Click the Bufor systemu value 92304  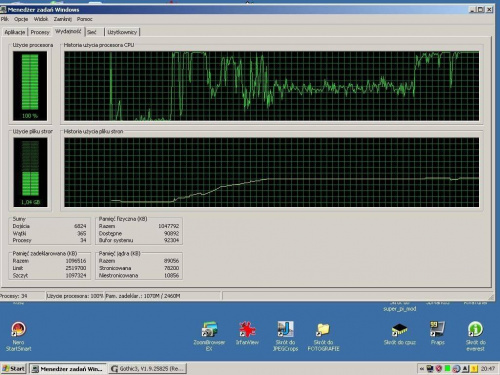[171, 240]
